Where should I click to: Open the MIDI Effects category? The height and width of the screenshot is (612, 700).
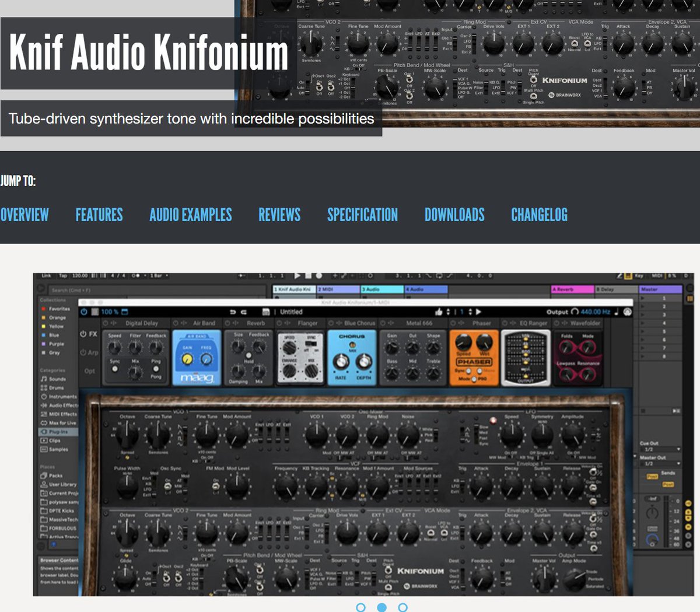(59, 414)
